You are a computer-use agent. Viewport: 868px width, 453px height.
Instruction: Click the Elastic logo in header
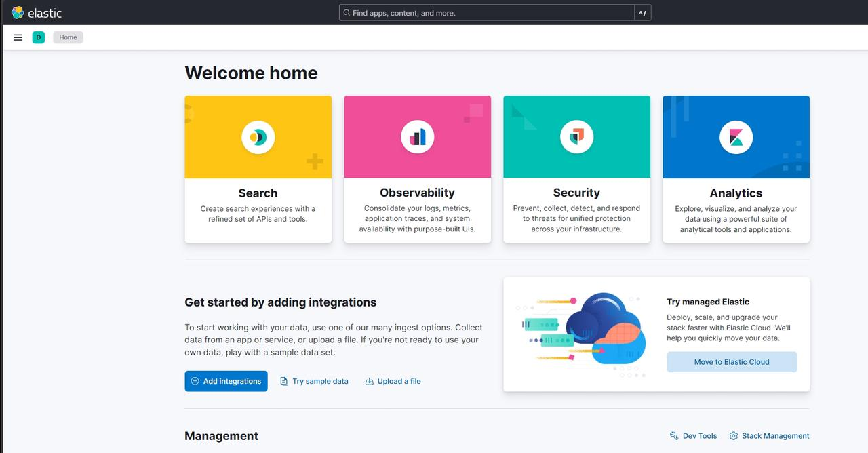(x=37, y=12)
